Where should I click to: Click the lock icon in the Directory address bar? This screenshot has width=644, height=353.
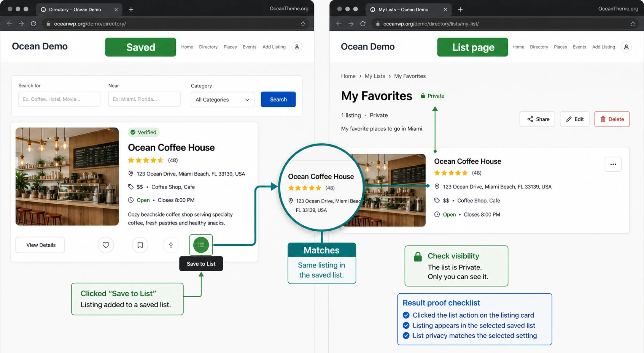(48, 24)
